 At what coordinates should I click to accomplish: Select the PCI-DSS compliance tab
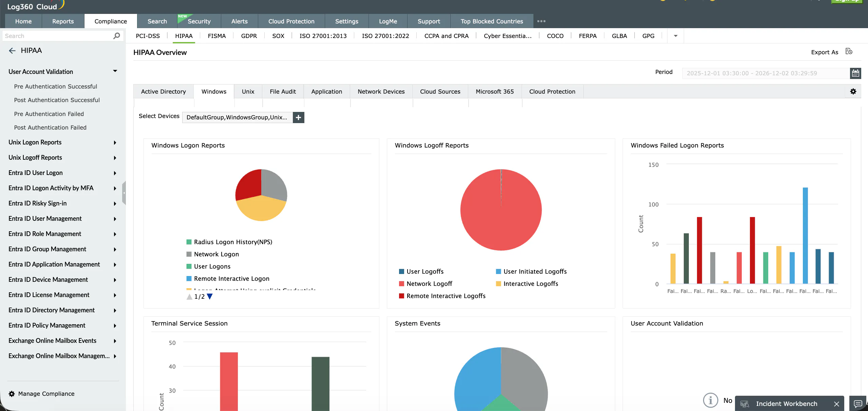(x=148, y=36)
